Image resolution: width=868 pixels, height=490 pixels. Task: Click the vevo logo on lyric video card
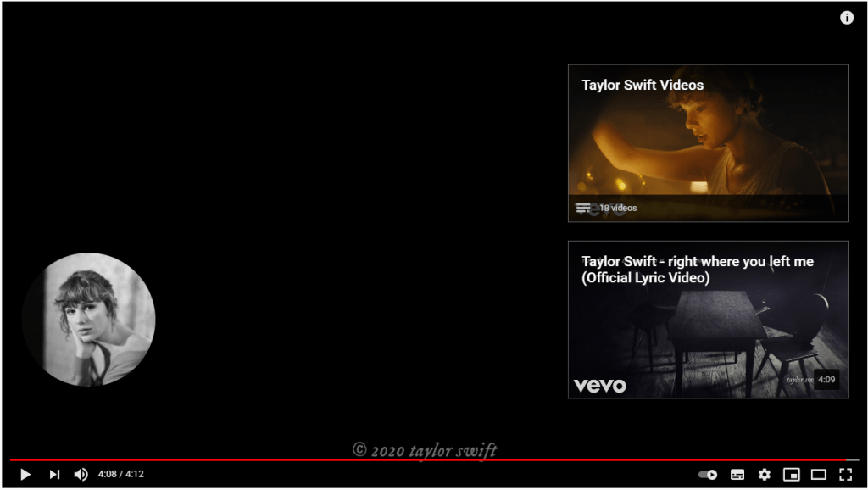click(600, 386)
